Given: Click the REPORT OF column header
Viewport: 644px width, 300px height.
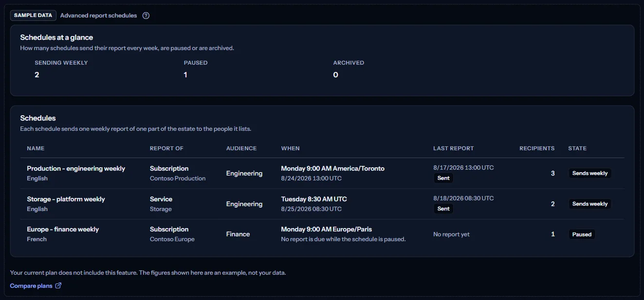Looking at the screenshot, I should (166, 148).
